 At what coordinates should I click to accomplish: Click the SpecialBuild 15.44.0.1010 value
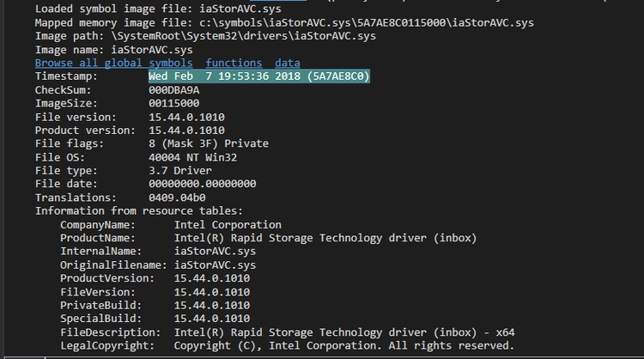[212, 319]
